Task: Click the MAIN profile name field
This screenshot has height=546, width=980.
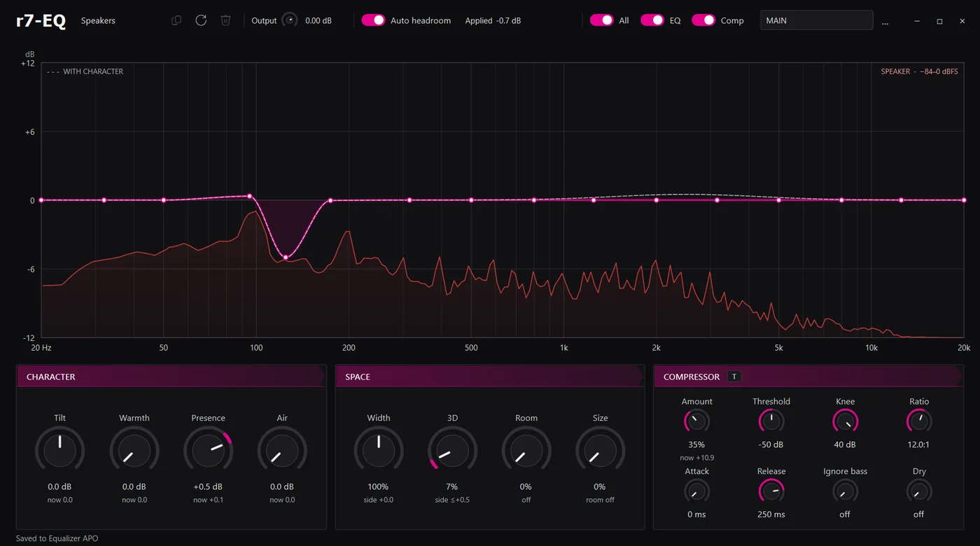Action: coord(816,20)
